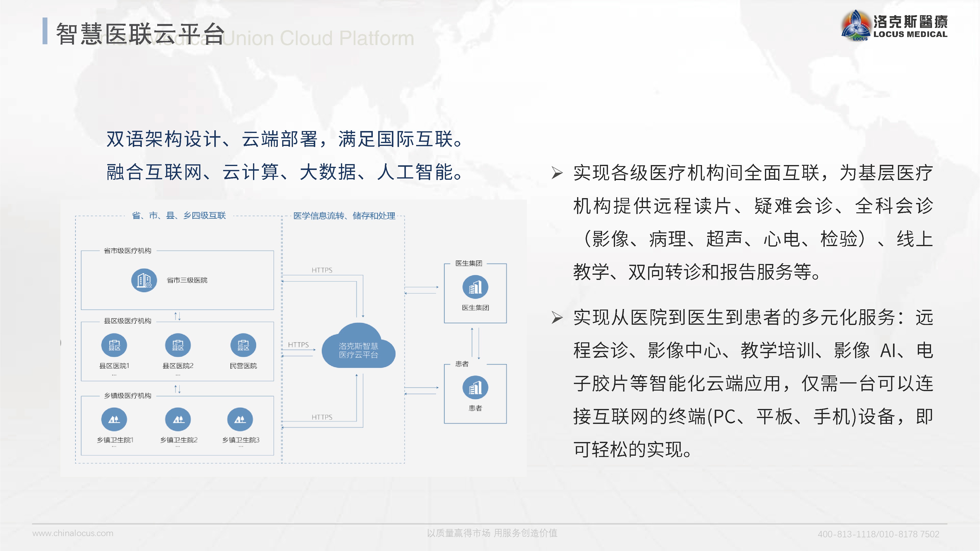Click the 民营医院 icon

pos(243,345)
